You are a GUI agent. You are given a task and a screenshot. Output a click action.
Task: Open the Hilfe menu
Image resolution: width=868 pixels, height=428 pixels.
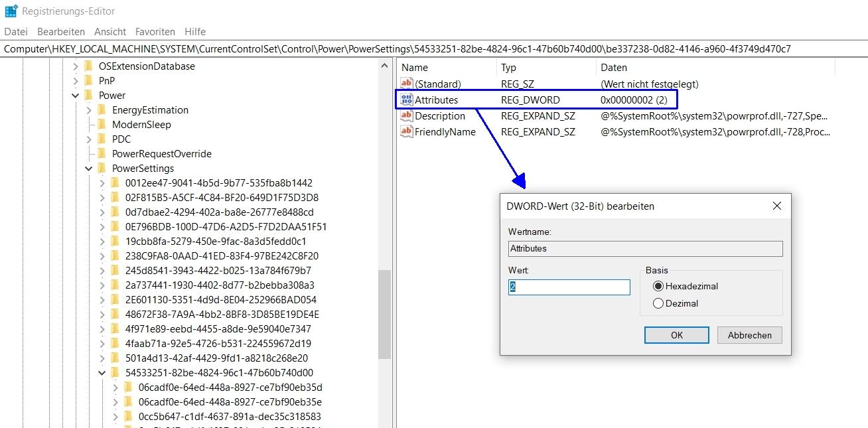195,32
